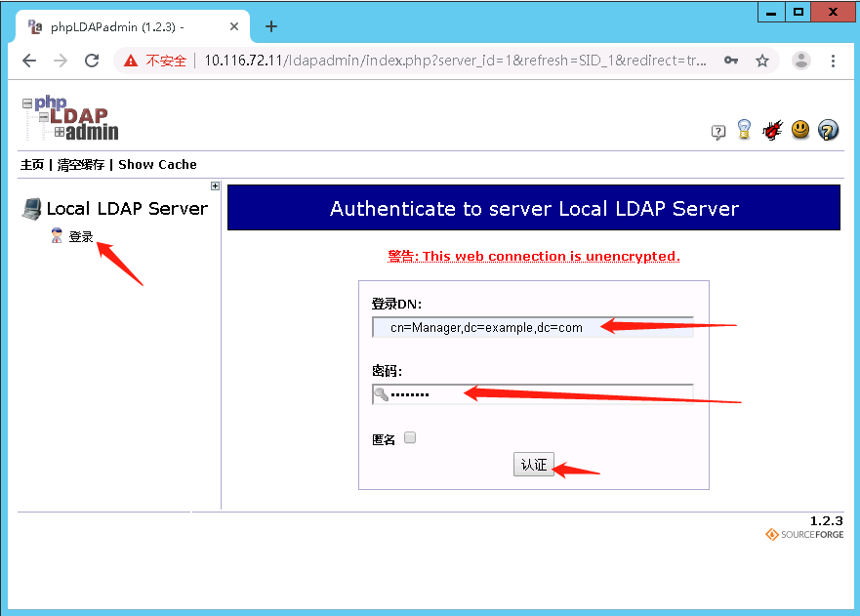Click the Local LDAP Server computer icon
The image size is (860, 616).
click(32, 208)
